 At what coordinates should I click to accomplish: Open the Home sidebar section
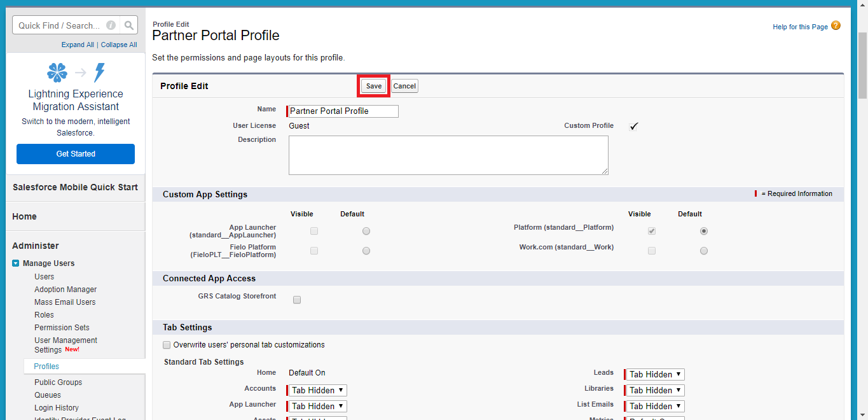[x=24, y=216]
